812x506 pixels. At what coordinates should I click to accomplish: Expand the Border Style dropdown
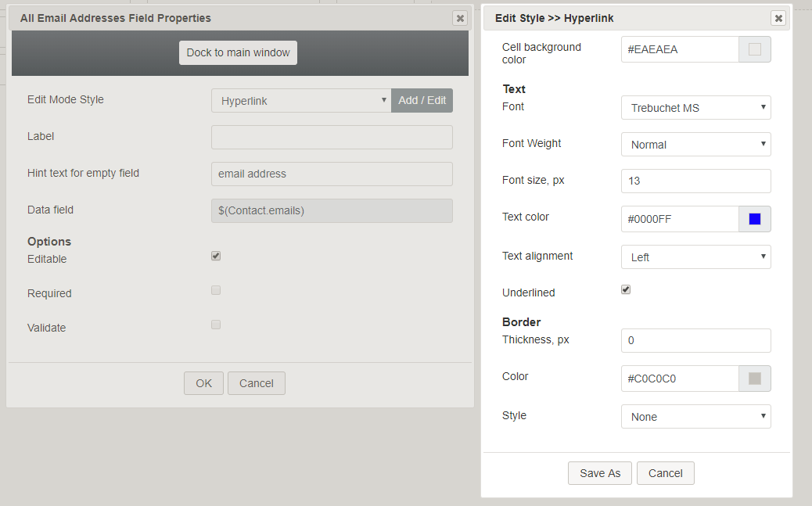(x=696, y=416)
